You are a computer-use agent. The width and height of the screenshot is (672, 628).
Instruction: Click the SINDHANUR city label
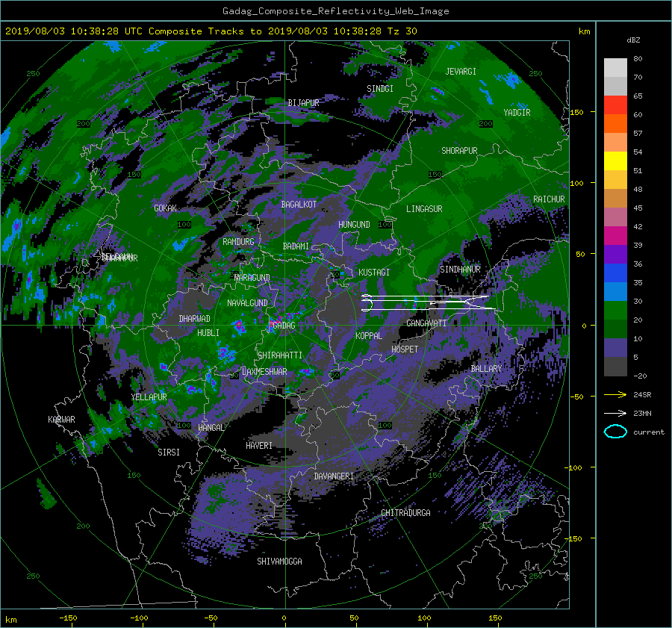click(460, 270)
